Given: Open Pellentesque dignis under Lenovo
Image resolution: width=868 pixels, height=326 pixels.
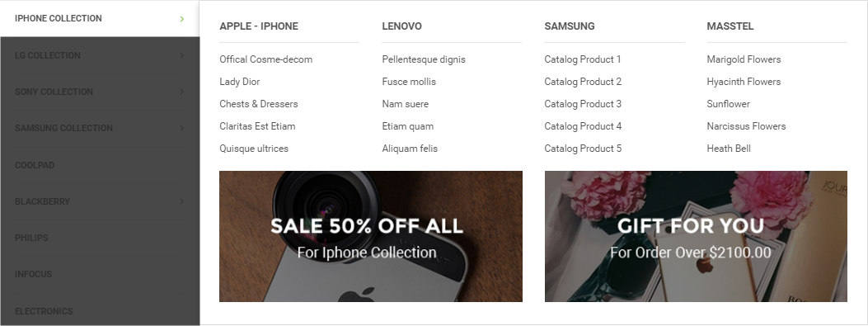Looking at the screenshot, I should click(424, 59).
